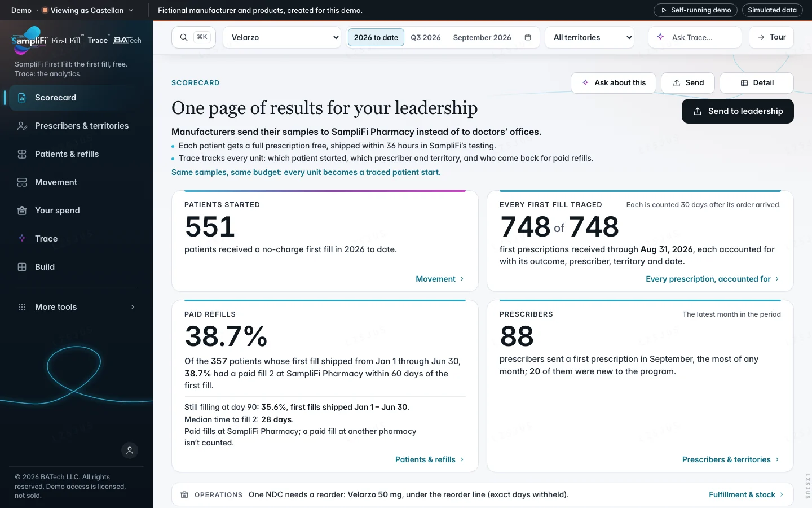Click the Demo label in top bar
812x508 pixels.
(21, 10)
